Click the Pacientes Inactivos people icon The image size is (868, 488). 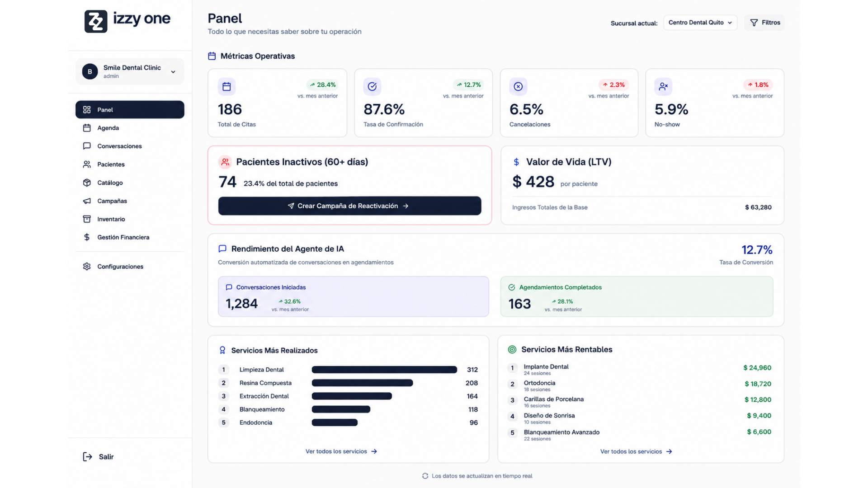click(225, 162)
